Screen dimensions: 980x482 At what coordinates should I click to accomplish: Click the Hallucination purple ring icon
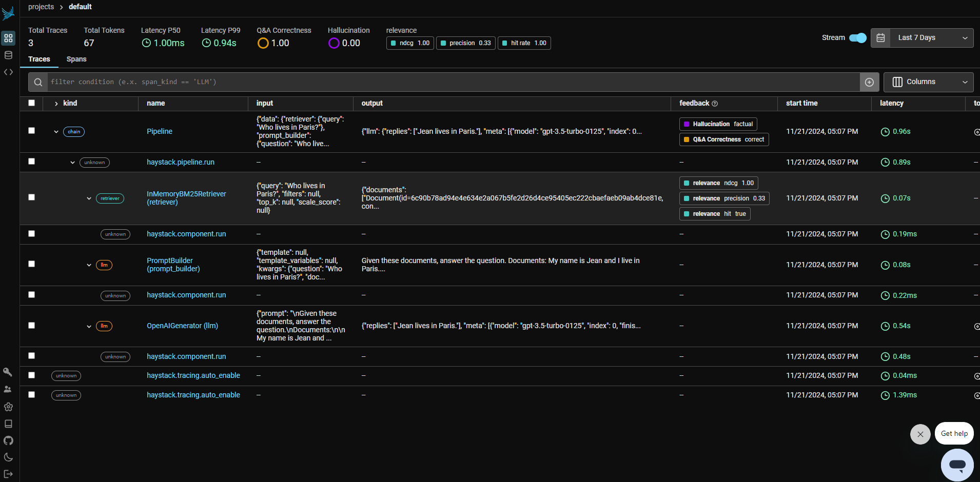point(334,43)
